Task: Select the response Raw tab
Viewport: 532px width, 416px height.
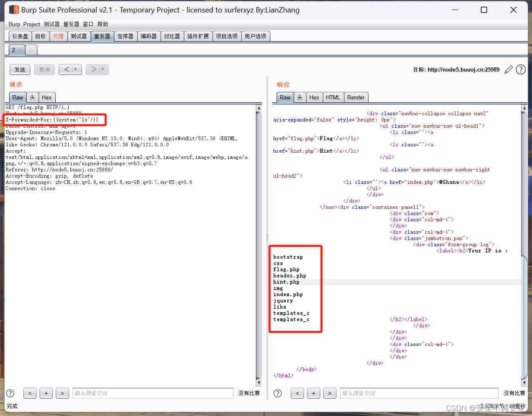Action: (x=285, y=97)
